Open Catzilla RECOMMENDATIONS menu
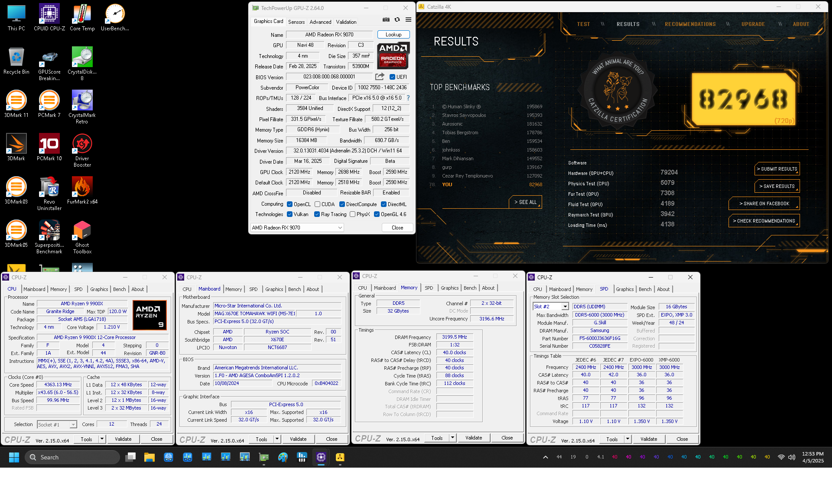 (x=690, y=24)
